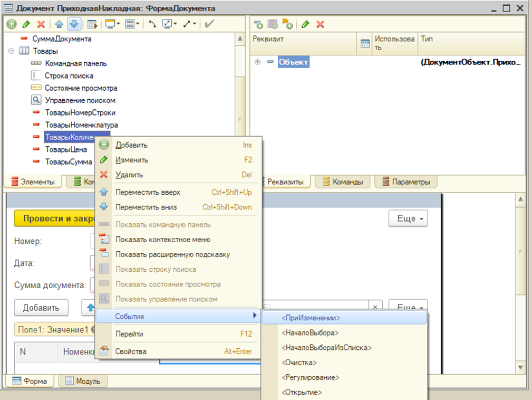Viewport: 532px width, 400px height.
Task: Click the form check mark toolbar icon
Action: (209, 24)
